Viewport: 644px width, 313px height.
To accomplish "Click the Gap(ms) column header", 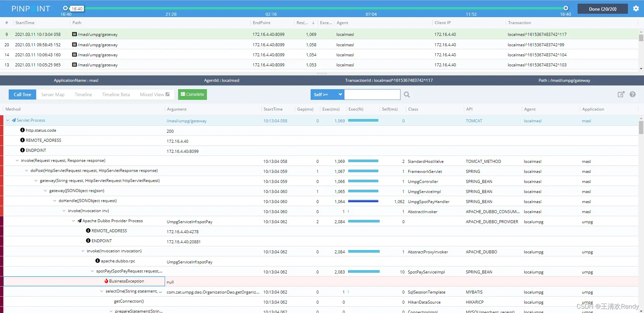I will pos(305,109).
